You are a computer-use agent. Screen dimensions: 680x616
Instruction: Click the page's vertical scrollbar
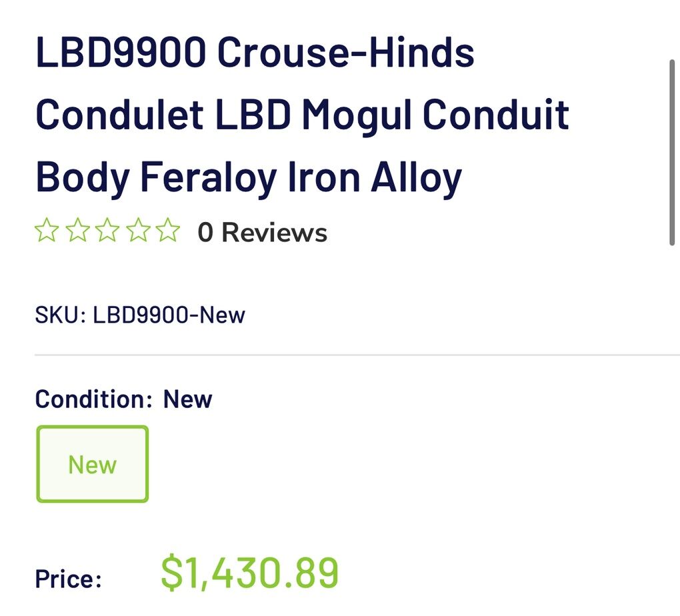[x=672, y=153]
